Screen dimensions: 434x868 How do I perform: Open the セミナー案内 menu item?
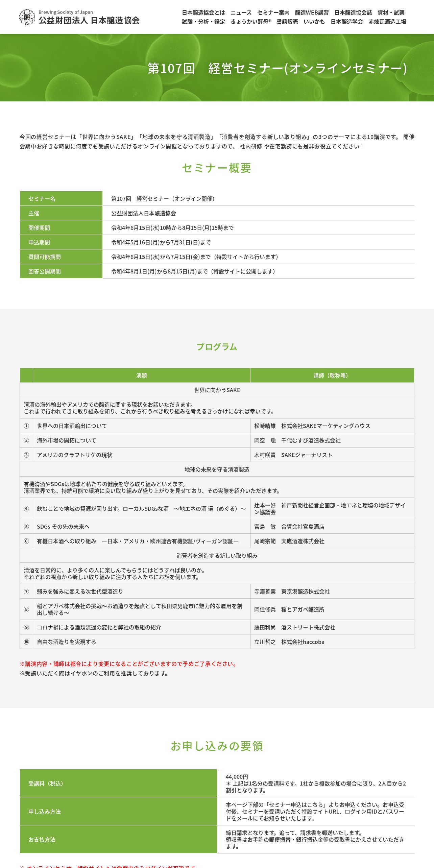pos(273,13)
